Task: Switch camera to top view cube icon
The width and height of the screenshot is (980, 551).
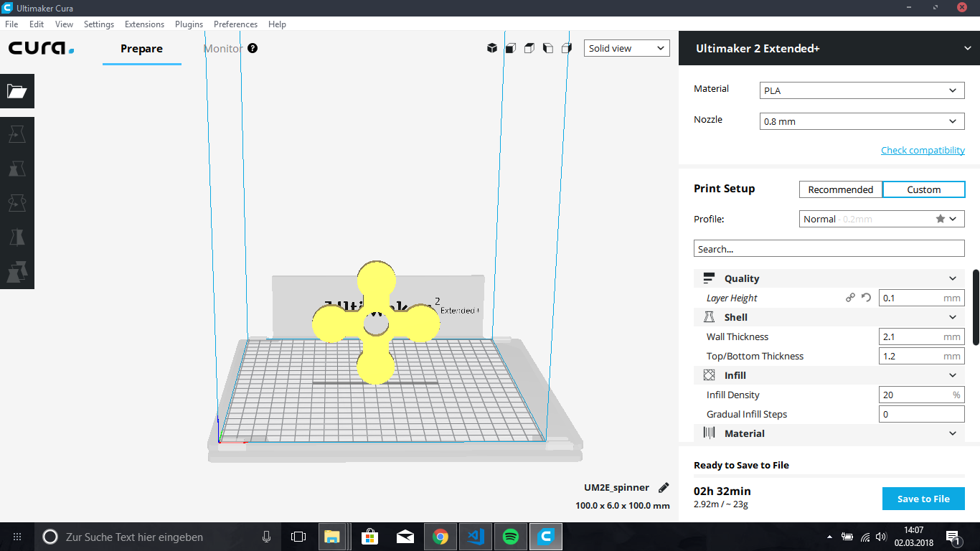Action: pos(529,48)
